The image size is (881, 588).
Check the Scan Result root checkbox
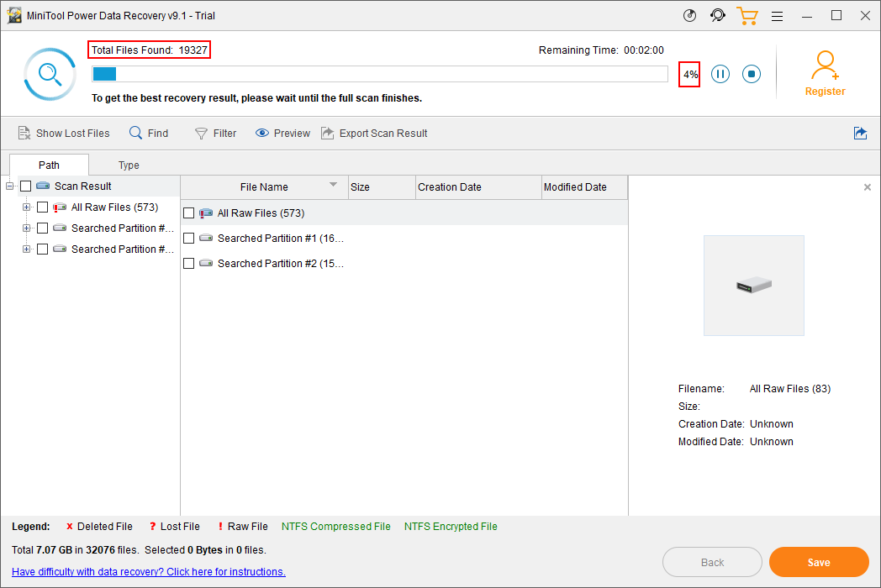pos(26,186)
